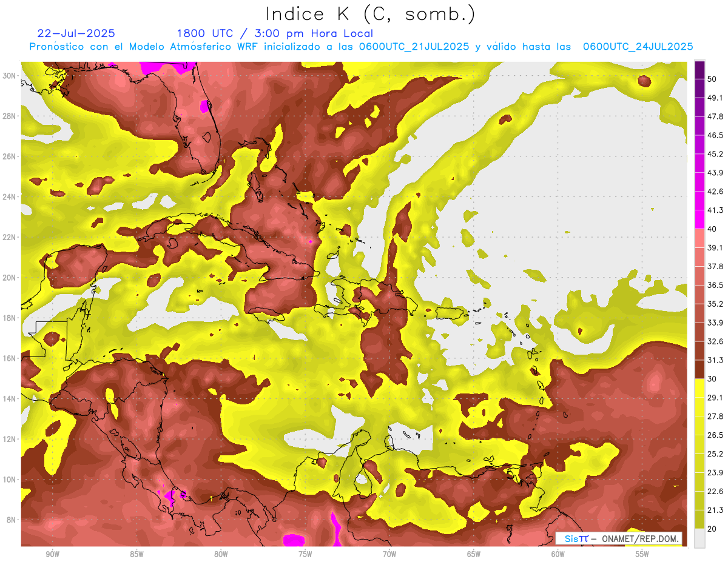Click the colorbar value "32.6"
The width and height of the screenshot is (728, 562).
click(x=715, y=341)
